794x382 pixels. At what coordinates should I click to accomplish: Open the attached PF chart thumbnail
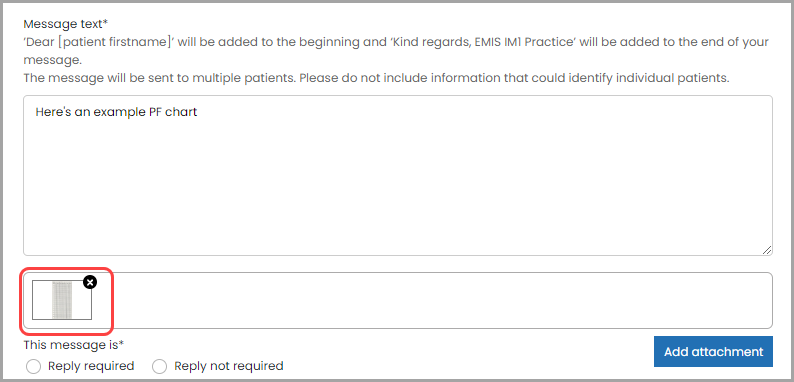point(62,300)
